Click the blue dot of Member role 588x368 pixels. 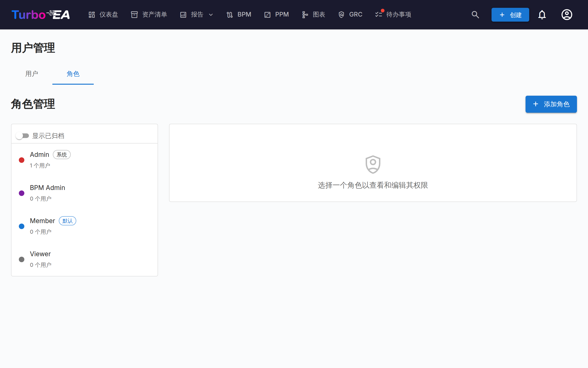click(x=22, y=226)
